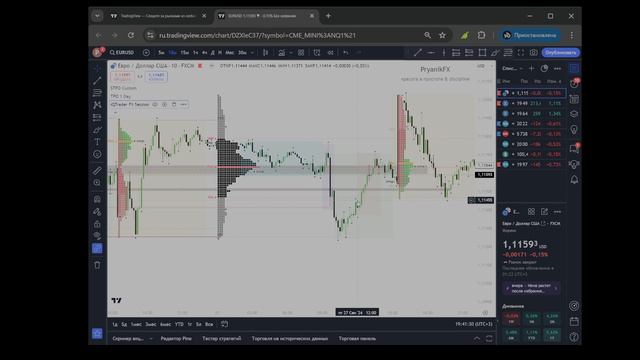Open the Chrome three-dot menu

pyautogui.click(x=572, y=36)
